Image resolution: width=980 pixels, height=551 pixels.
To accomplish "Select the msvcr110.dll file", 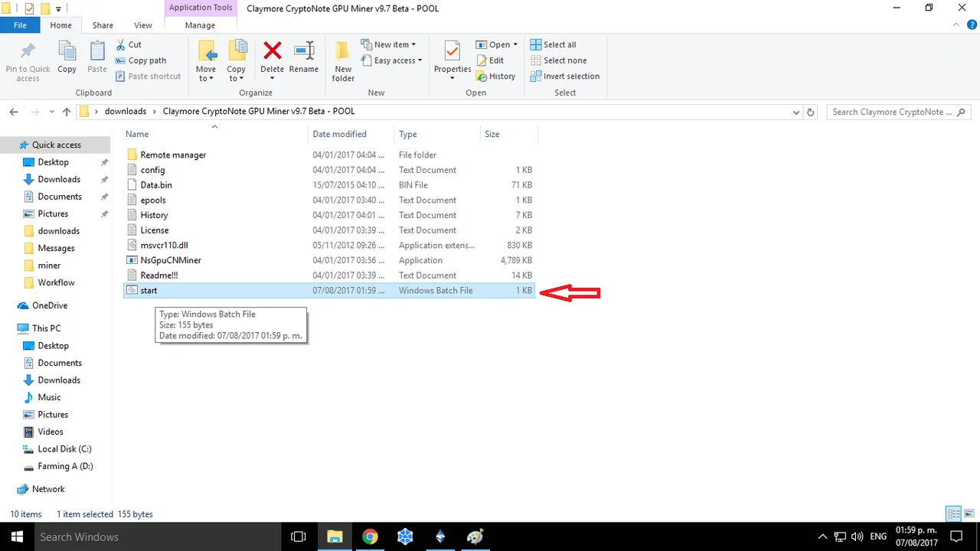I will (x=329, y=245).
